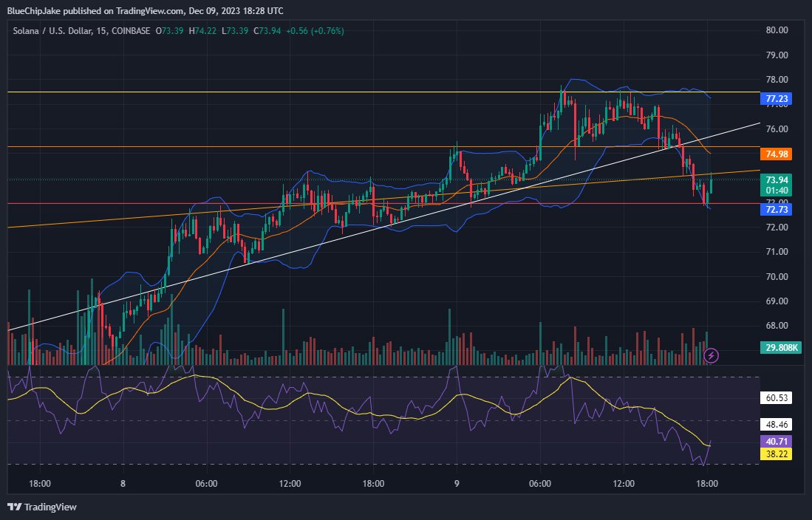This screenshot has height=520, width=812.
Task: Click the +0.76% change percentage
Action: tap(325, 32)
